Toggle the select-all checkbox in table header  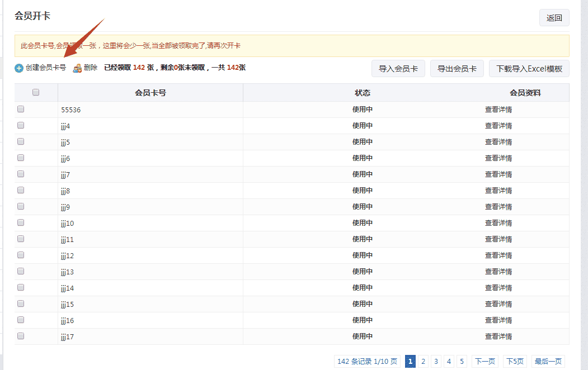pos(36,92)
